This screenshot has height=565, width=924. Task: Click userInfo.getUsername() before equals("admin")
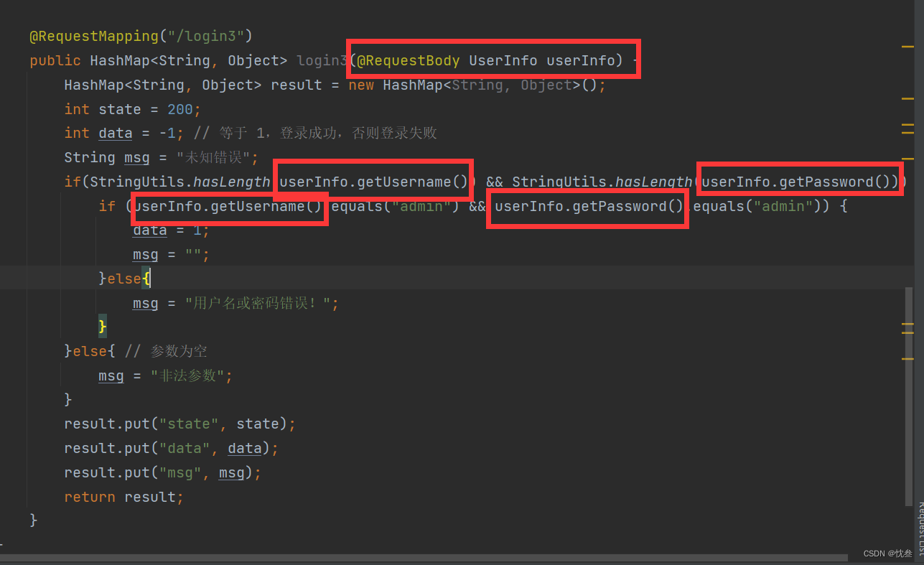(x=229, y=207)
